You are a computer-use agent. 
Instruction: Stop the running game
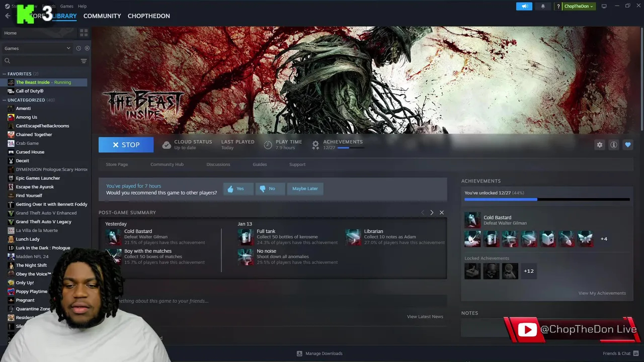[126, 145]
